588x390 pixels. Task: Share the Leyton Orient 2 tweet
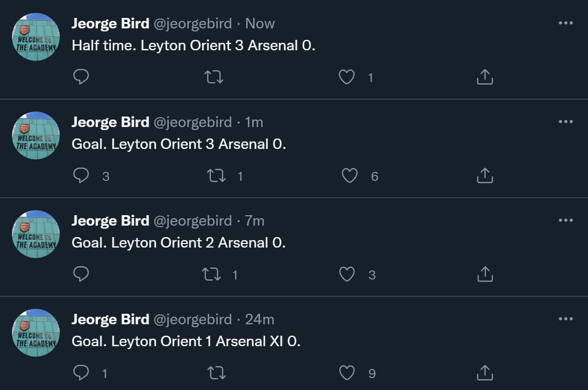(x=485, y=274)
